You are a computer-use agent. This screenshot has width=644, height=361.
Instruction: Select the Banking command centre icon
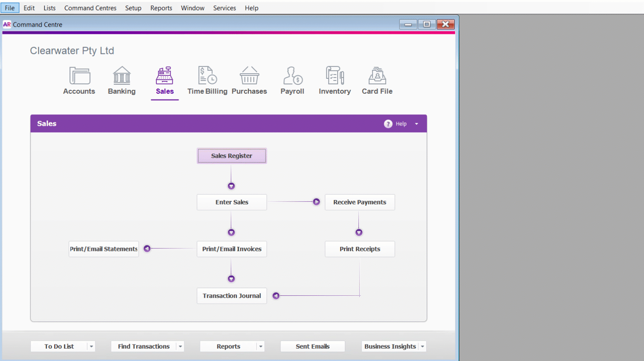click(x=122, y=76)
